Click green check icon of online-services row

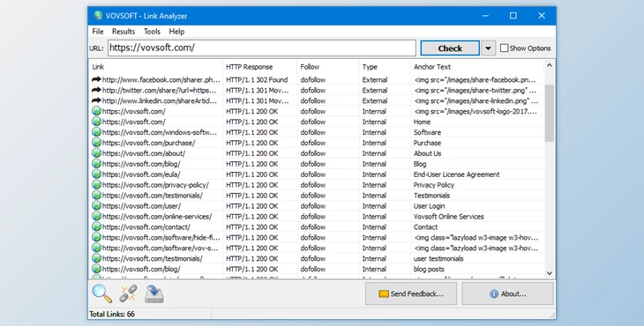(x=96, y=216)
